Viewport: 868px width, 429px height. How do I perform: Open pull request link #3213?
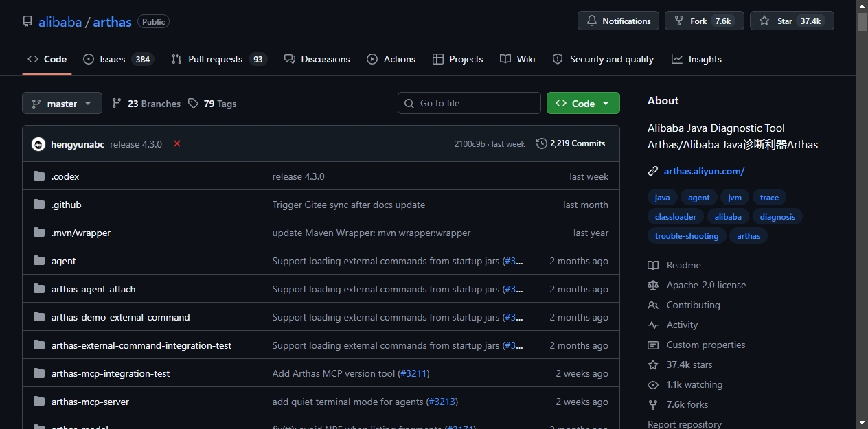pyautogui.click(x=442, y=402)
